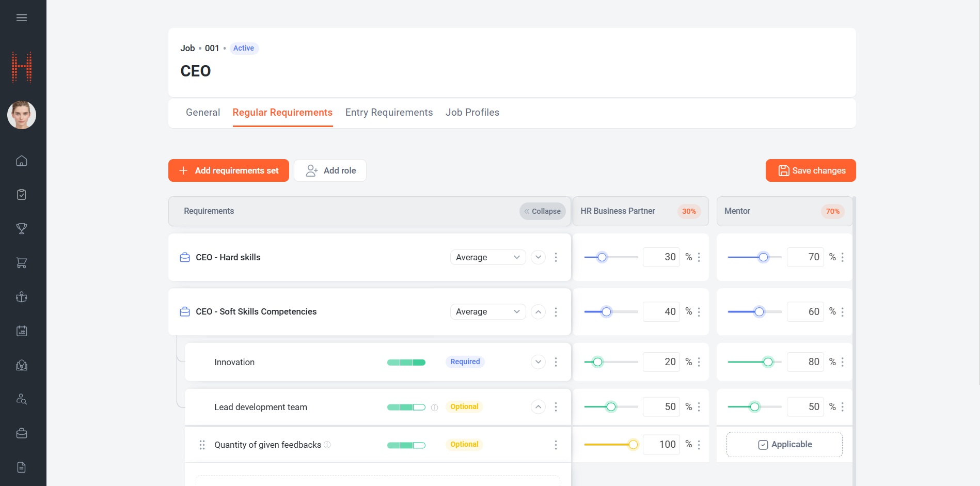The image size is (980, 486).
Task: Open more options for Innovation row
Action: coord(556,362)
